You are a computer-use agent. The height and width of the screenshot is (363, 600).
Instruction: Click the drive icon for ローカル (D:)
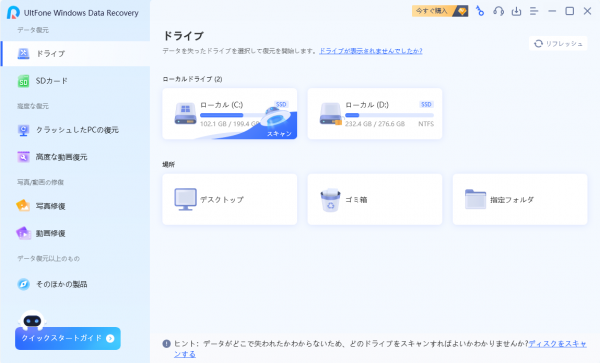pos(331,114)
